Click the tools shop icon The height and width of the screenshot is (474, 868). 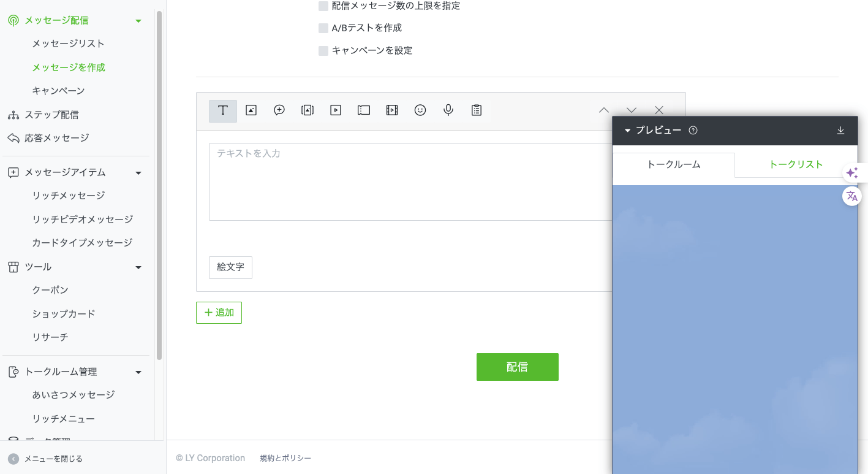tap(13, 267)
